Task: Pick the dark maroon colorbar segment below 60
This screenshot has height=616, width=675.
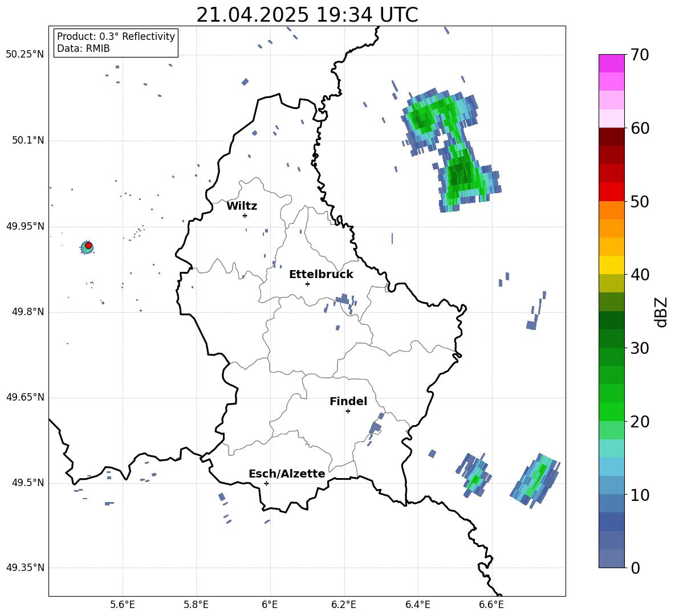Action: tap(611, 137)
